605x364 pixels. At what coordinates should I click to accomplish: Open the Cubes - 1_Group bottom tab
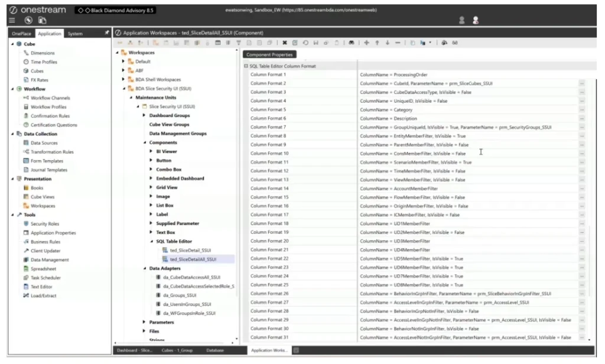point(177,350)
